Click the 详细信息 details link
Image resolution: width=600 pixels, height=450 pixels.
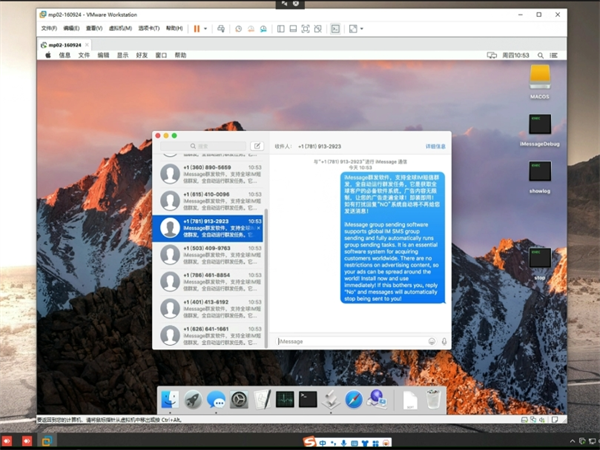coord(435,146)
